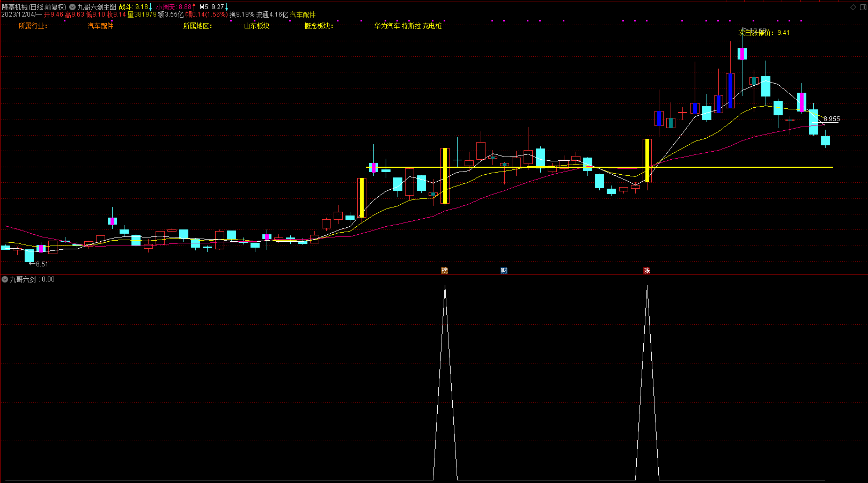Click the 开9.46 opening price value
The image size is (868, 483).
coord(54,14)
